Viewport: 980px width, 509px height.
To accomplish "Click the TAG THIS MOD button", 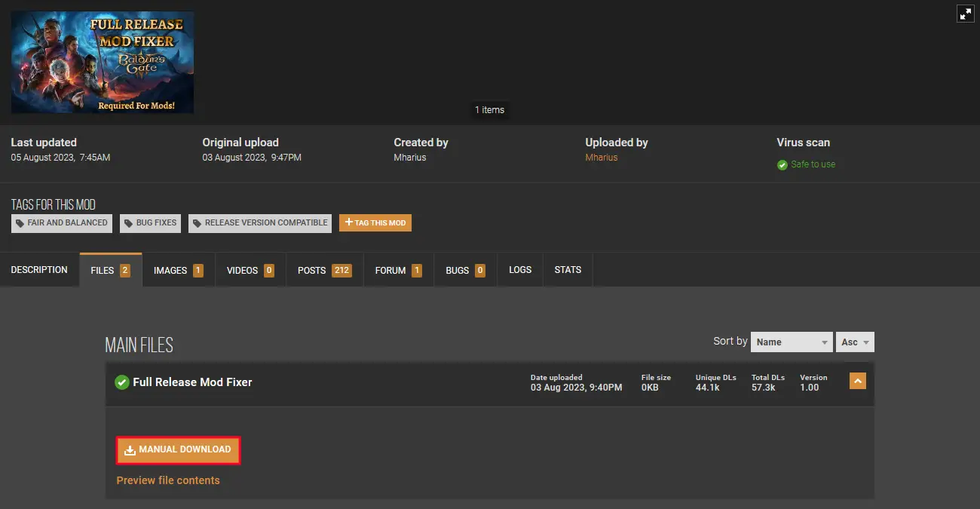I will coord(375,223).
